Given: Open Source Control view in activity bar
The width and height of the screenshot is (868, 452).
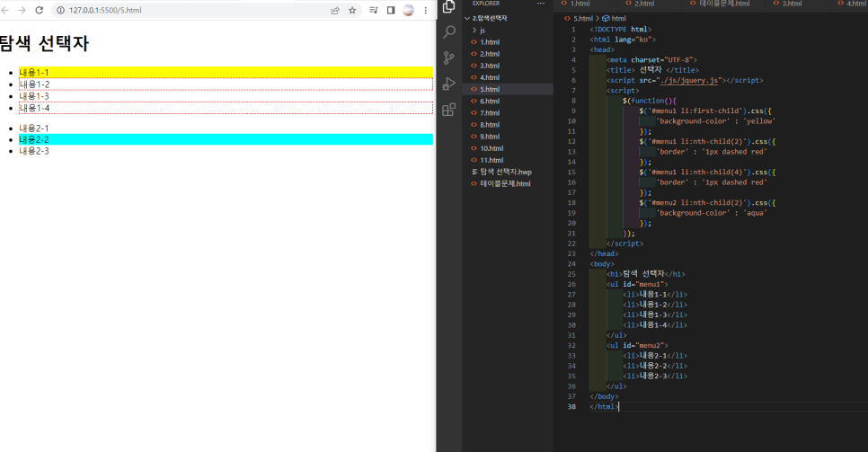Looking at the screenshot, I should 449,58.
